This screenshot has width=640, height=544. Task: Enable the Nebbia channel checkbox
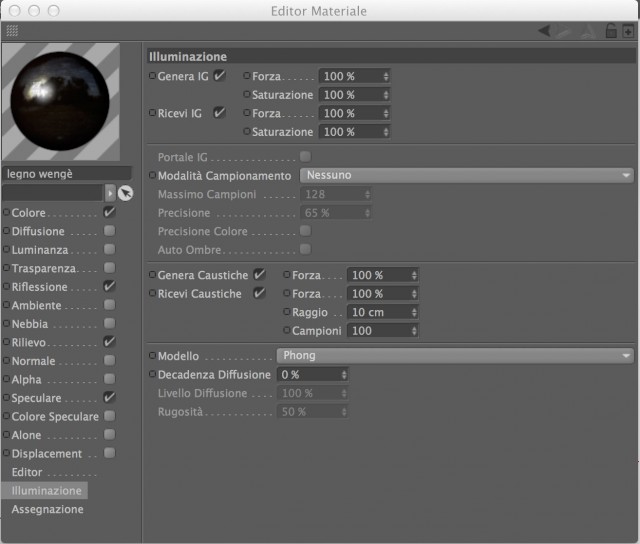tap(109, 323)
